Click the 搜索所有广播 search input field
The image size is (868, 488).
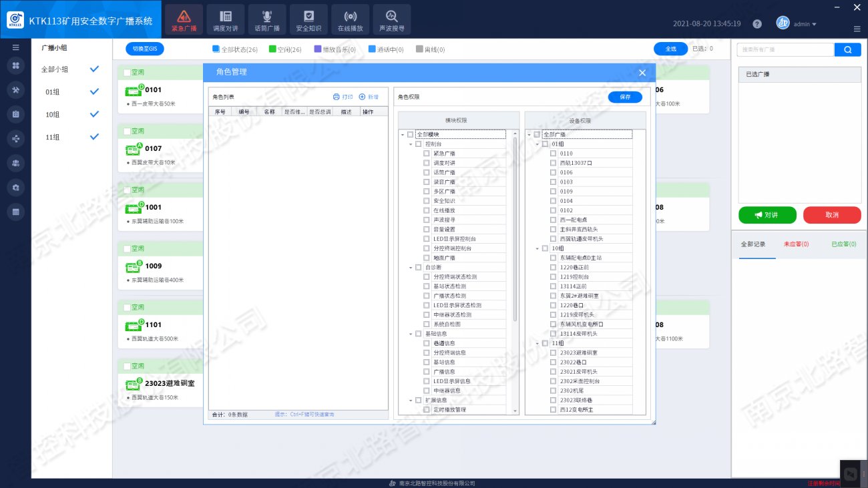tap(785, 49)
